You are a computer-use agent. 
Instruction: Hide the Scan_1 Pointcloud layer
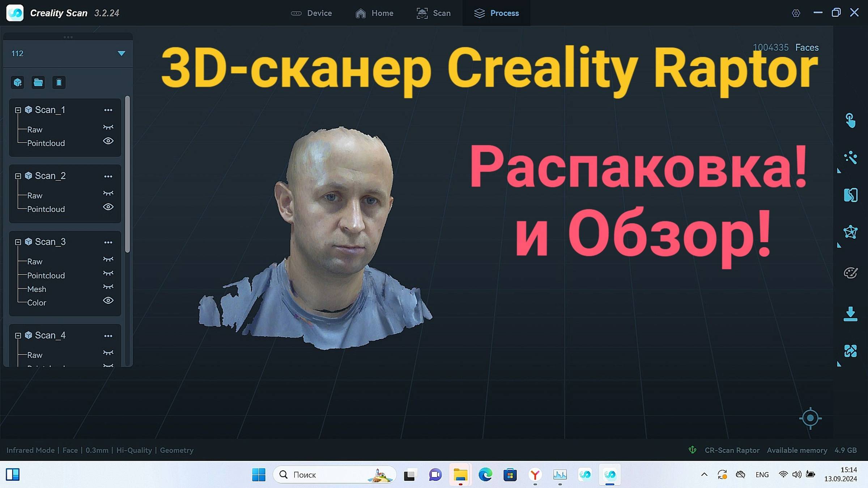click(108, 141)
